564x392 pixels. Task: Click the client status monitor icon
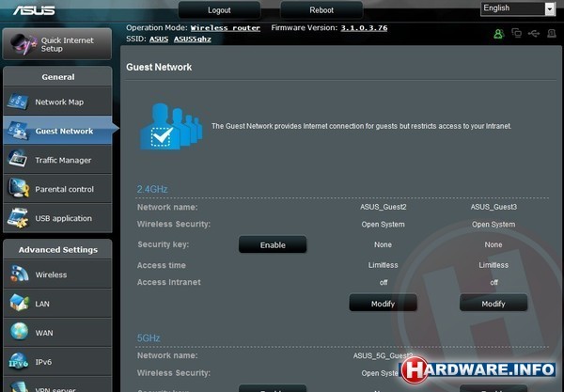click(x=516, y=33)
